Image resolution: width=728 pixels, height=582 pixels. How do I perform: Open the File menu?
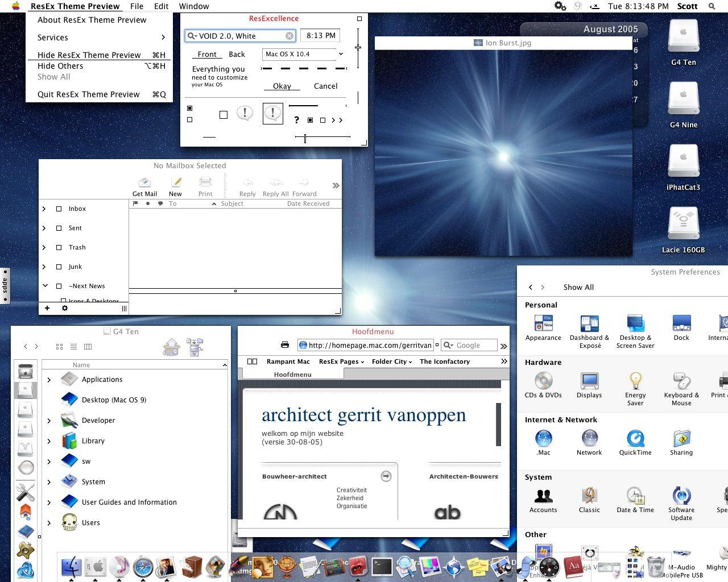click(136, 6)
